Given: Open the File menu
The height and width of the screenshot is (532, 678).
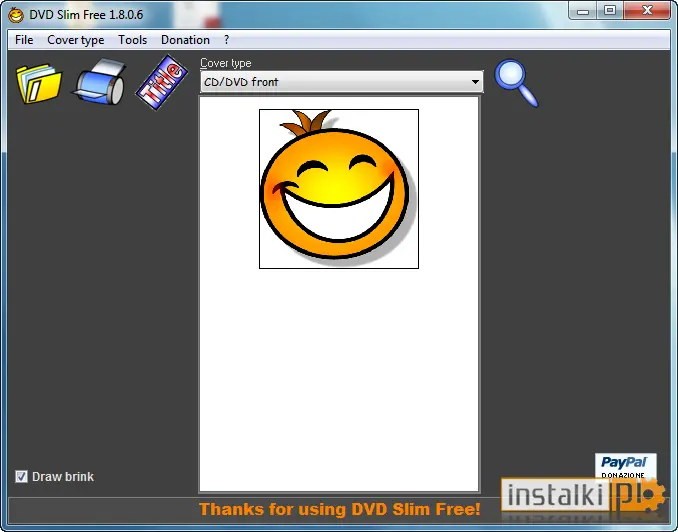Looking at the screenshot, I should point(24,40).
